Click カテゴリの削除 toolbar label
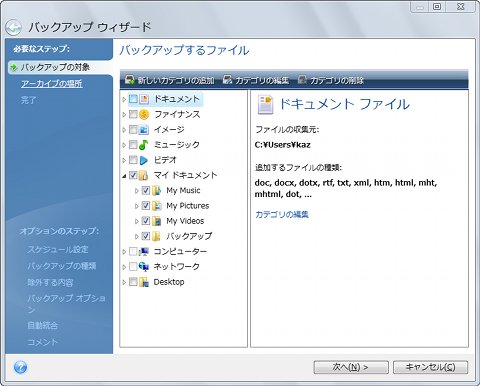This screenshot has height=386, width=480. 337,80
